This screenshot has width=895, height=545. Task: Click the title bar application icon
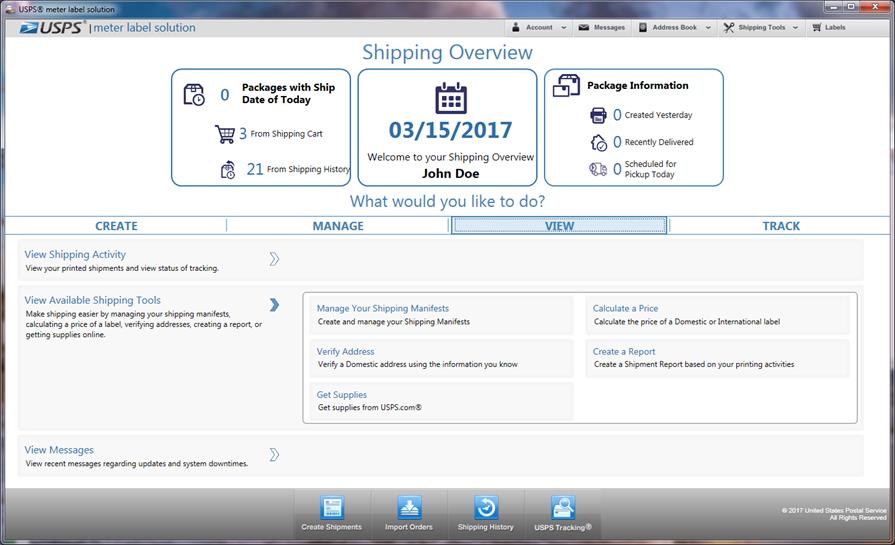point(10,9)
